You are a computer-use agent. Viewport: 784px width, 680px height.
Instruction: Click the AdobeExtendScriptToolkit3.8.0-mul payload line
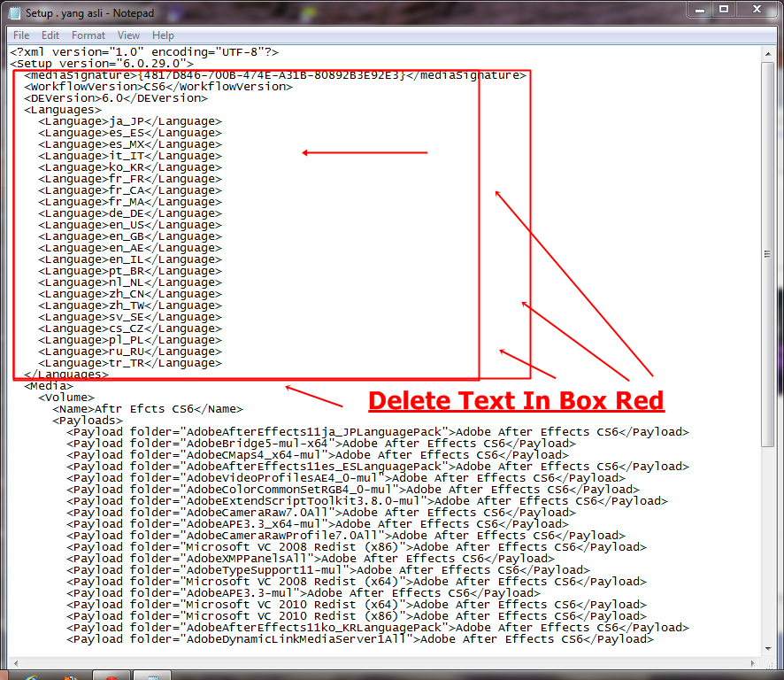(x=367, y=501)
